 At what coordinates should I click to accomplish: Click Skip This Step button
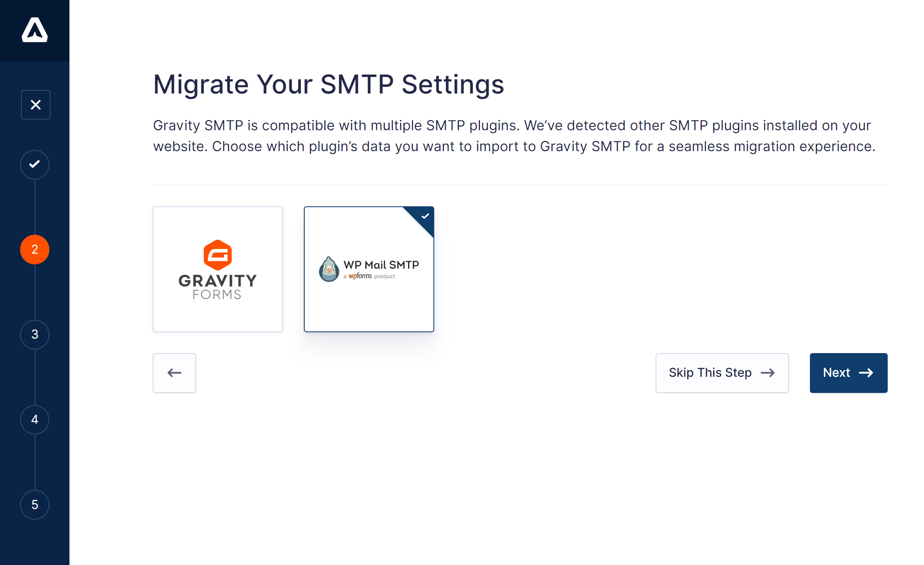(722, 373)
